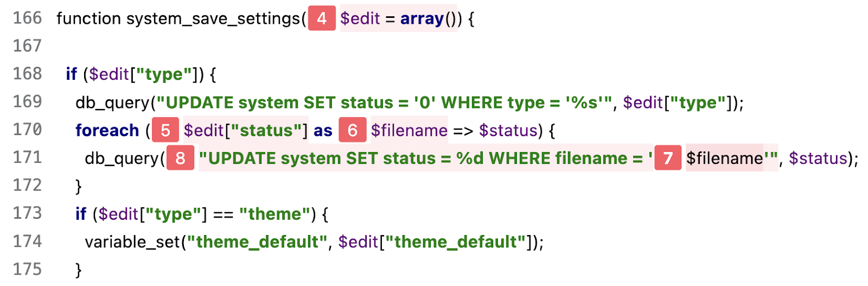Select the $status variable on line 171
Screen dimensions: 868x286
818,158
